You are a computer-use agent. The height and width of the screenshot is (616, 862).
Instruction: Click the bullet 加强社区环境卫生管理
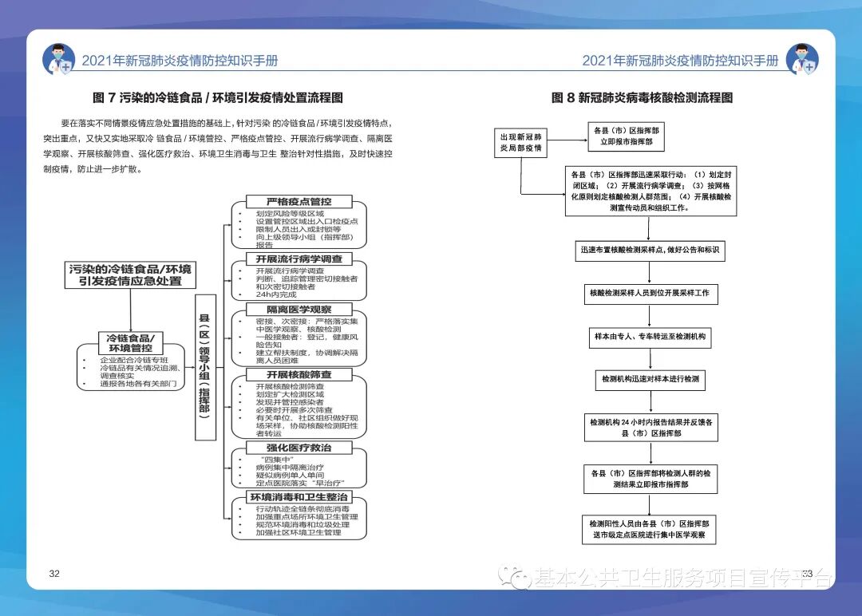[x=299, y=532]
